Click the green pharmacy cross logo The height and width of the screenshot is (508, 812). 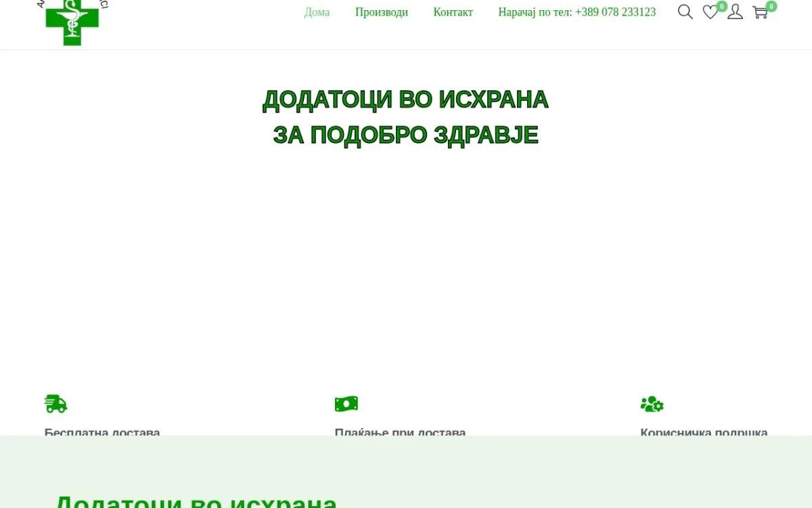72,22
